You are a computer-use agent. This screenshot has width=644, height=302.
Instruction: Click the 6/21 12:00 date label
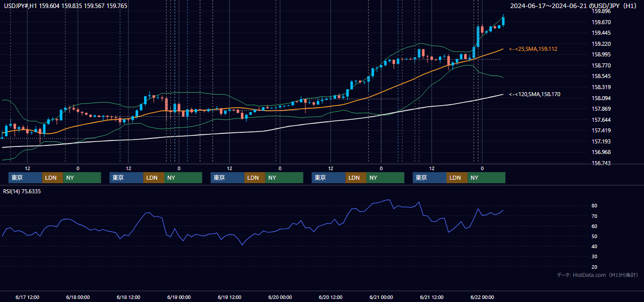point(432,297)
